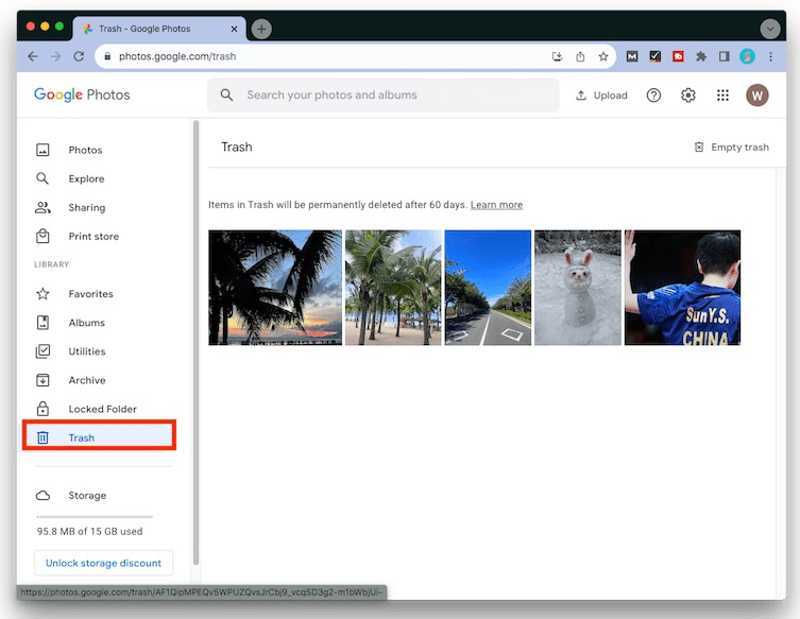Open the Archive section
The height and width of the screenshot is (619, 800).
pos(86,380)
